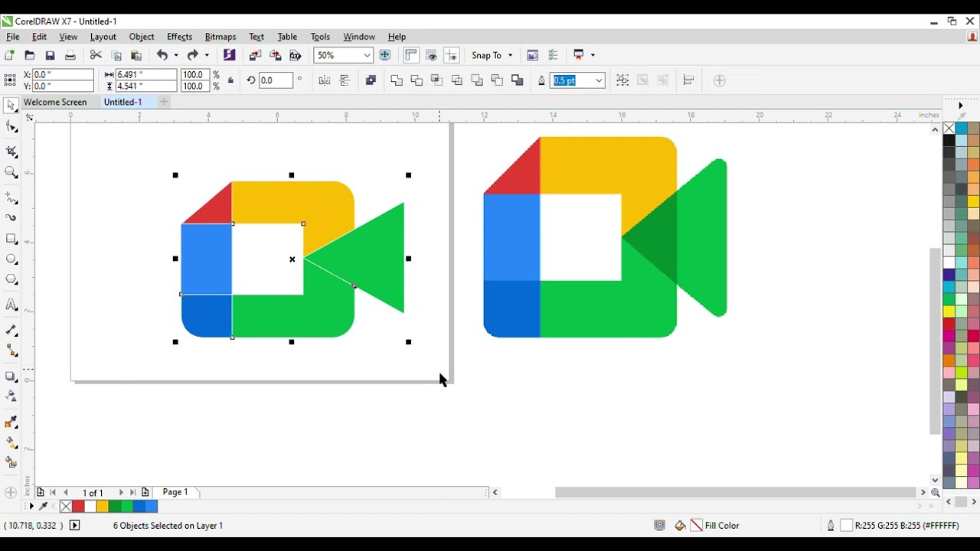
Task: Click the horizontal scrollbar thumb
Action: click(x=735, y=492)
